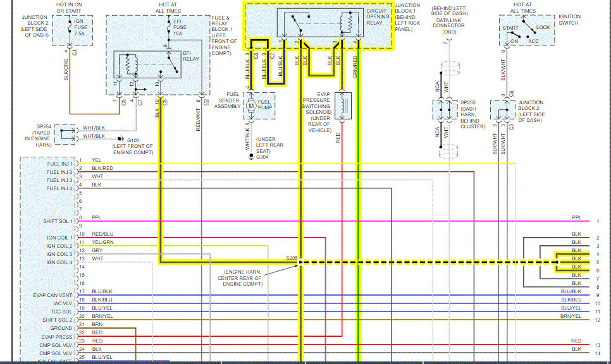This screenshot has width=611, height=364.
Task: Select the 'FUEL INJ 1' pin label
Action: 59,164
